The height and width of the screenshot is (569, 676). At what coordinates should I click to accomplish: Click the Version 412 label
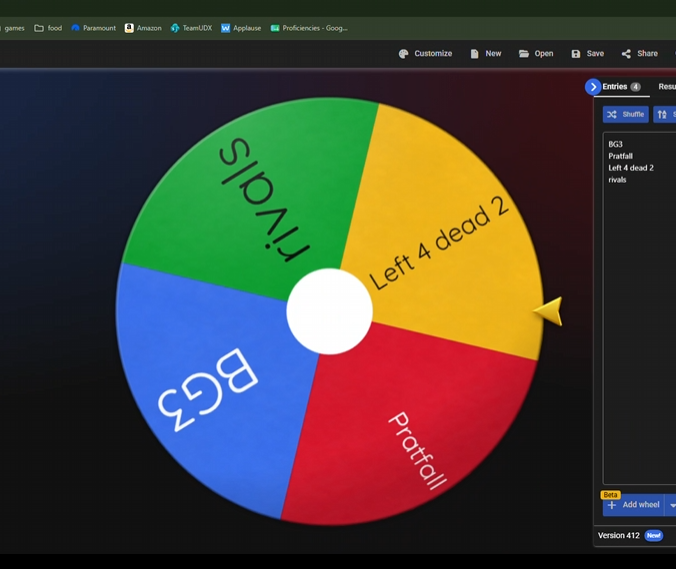[619, 535]
